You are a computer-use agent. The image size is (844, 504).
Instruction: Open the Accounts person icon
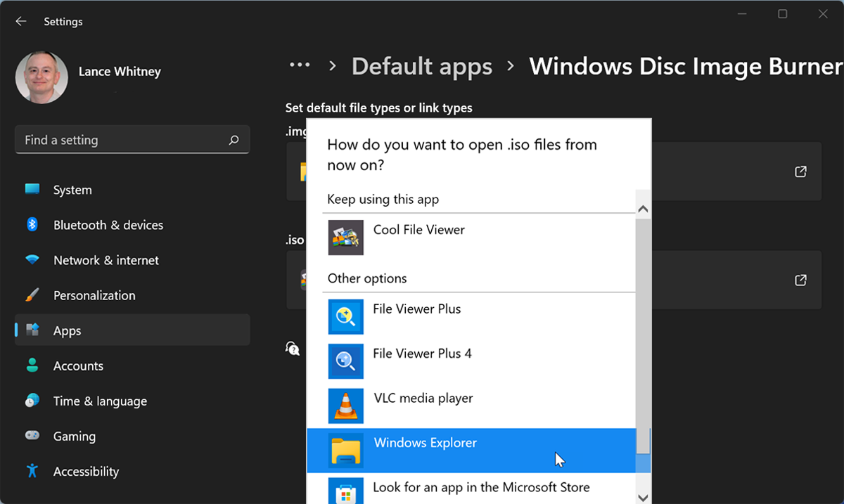[32, 365]
